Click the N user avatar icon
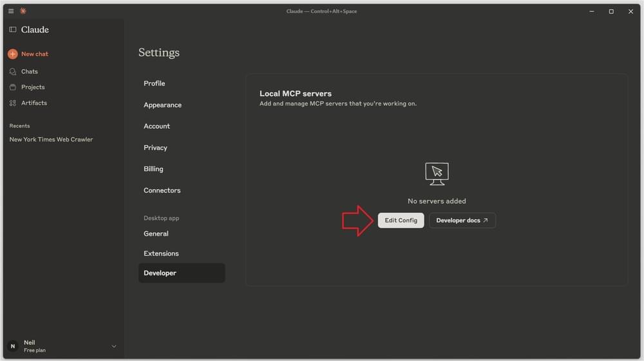This screenshot has width=644, height=361. (x=13, y=346)
